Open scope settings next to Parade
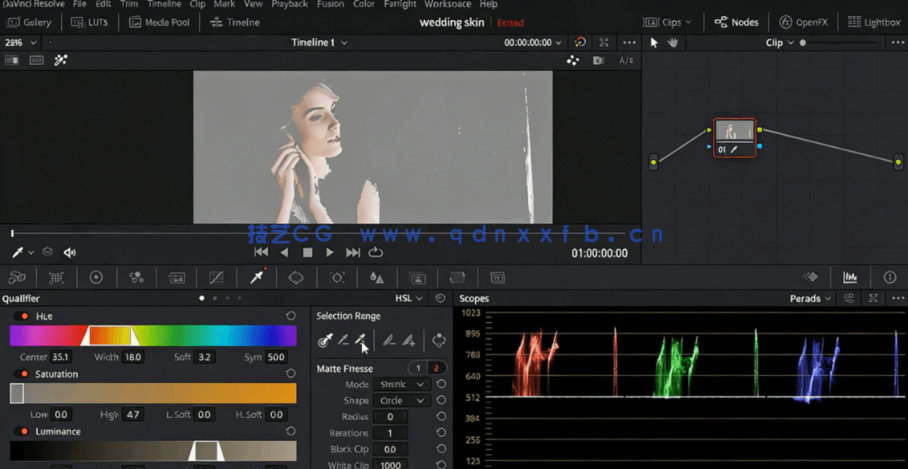This screenshot has width=908, height=469. point(849,298)
